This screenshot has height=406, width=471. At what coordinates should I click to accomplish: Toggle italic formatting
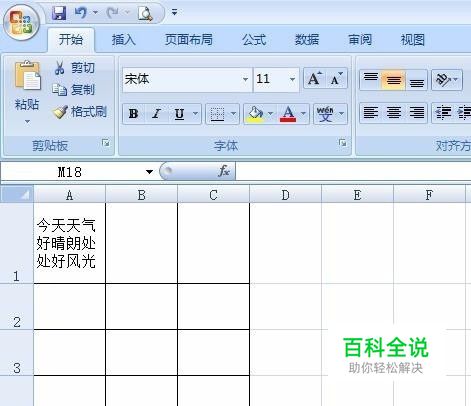[156, 114]
